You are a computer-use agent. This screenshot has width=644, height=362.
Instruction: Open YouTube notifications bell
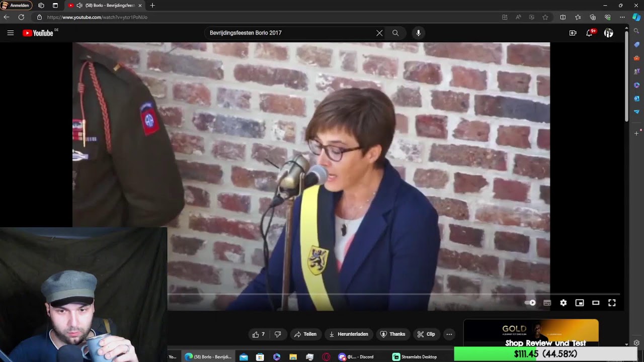pos(589,33)
